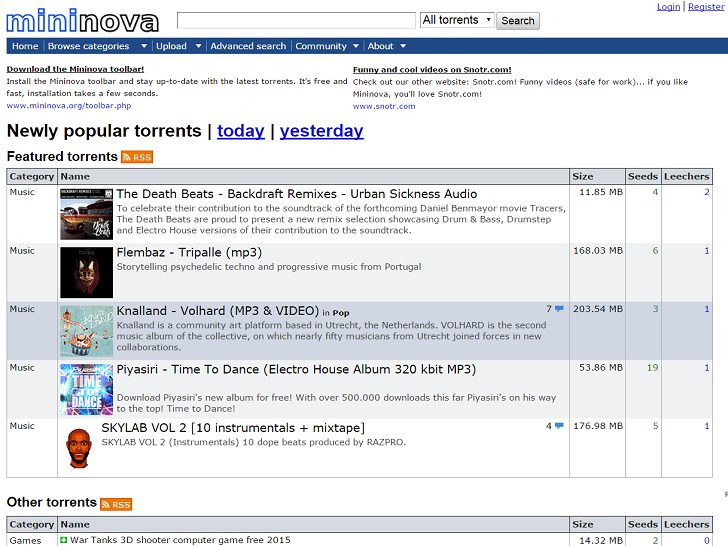This screenshot has width=728, height=546.
Task: Click Games category in War Tanks row
Action: point(26,540)
